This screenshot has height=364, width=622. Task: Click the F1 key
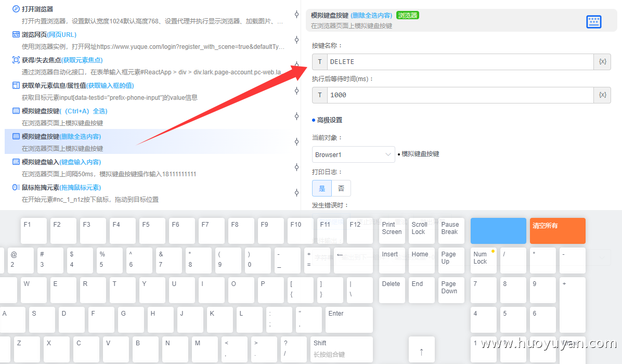tap(34, 231)
